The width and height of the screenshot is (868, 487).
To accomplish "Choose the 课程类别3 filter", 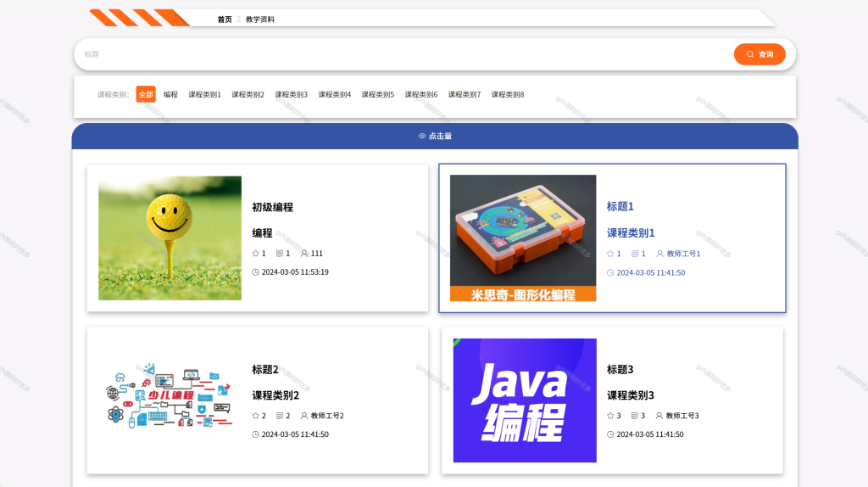I will point(292,94).
